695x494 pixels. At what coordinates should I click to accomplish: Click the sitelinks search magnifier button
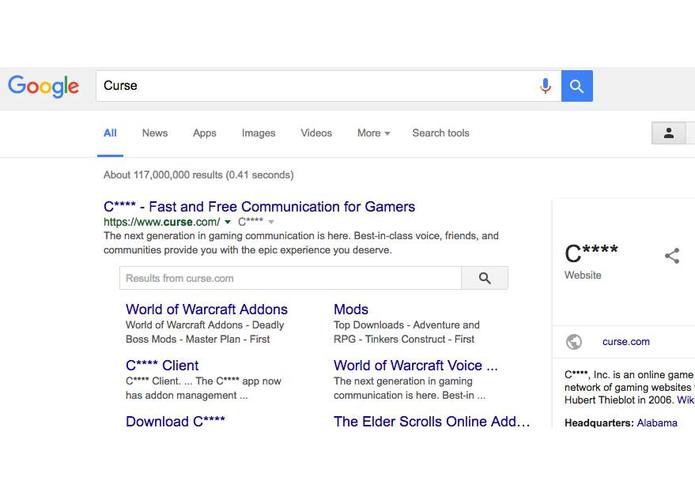tap(484, 278)
